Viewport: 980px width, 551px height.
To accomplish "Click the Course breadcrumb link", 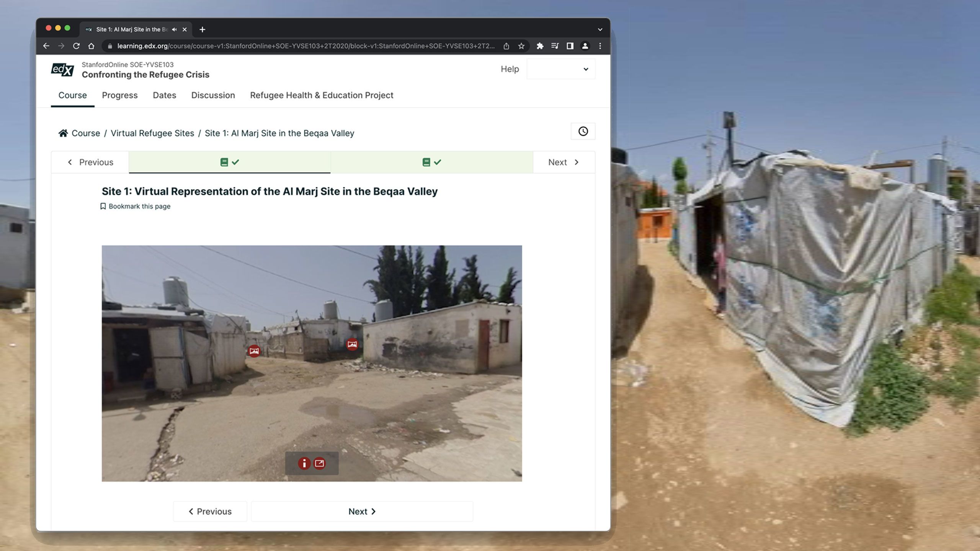I will tap(86, 133).
